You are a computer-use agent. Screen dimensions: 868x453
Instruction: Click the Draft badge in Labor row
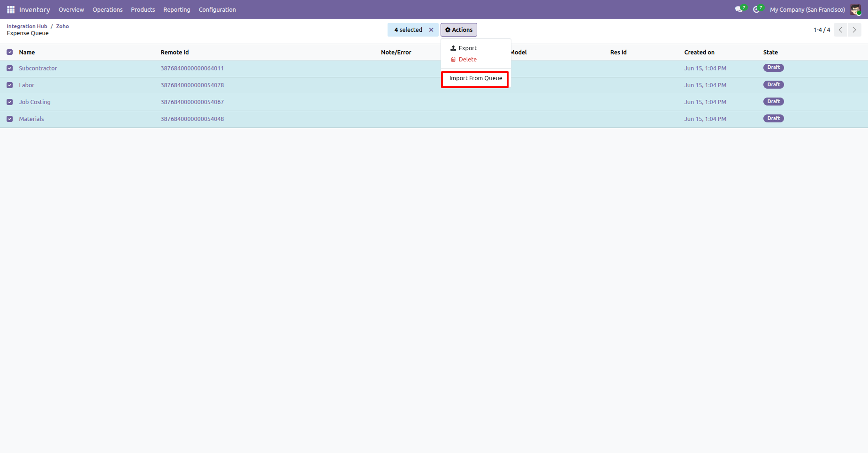tap(773, 84)
